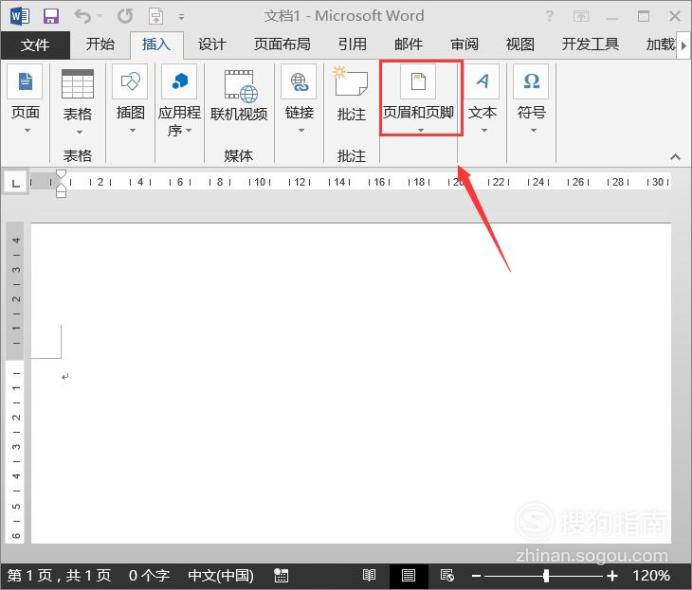Click the tab stop selector on the ruler

[x=15, y=182]
